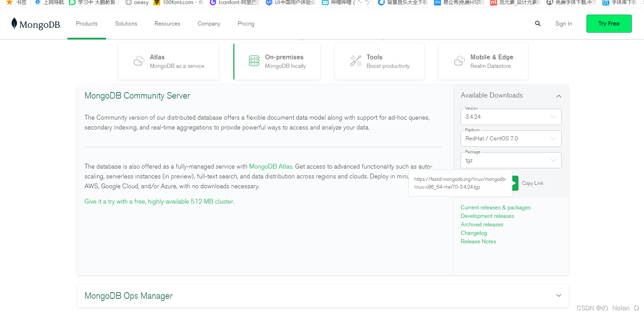Open the search magnifier icon
Image resolution: width=644 pixels, height=314 pixels.
tap(538, 23)
